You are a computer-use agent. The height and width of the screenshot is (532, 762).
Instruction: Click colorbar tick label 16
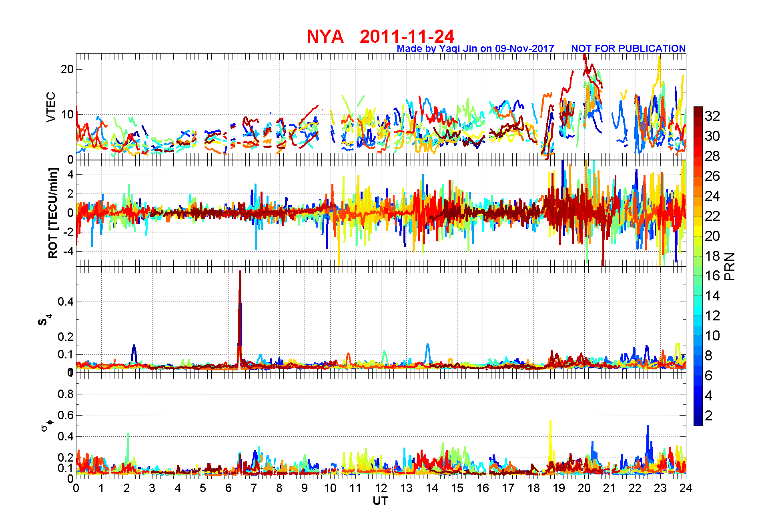[x=712, y=276]
